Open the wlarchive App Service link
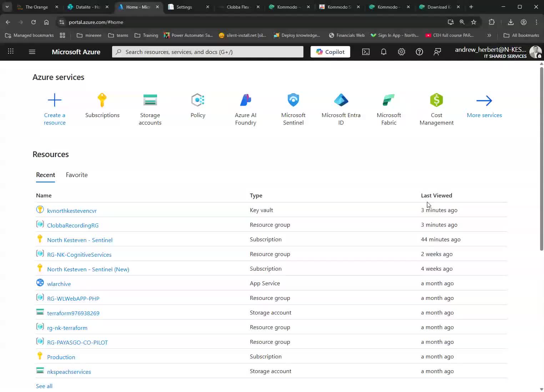Viewport: 544px width, 392px height. pyautogui.click(x=59, y=284)
